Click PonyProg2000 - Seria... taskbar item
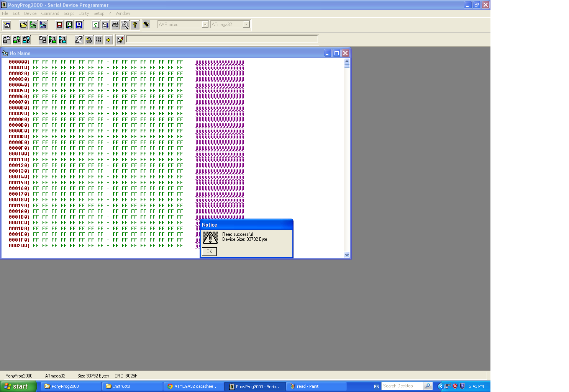 [254, 386]
